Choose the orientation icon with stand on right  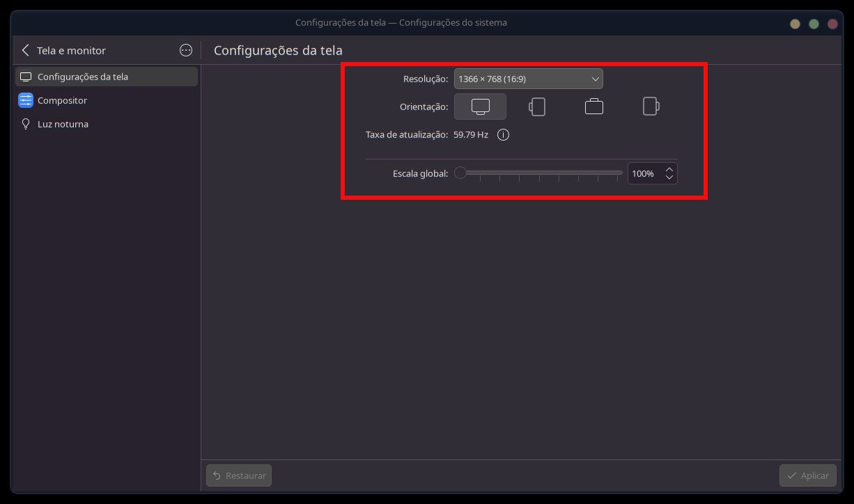(651, 107)
